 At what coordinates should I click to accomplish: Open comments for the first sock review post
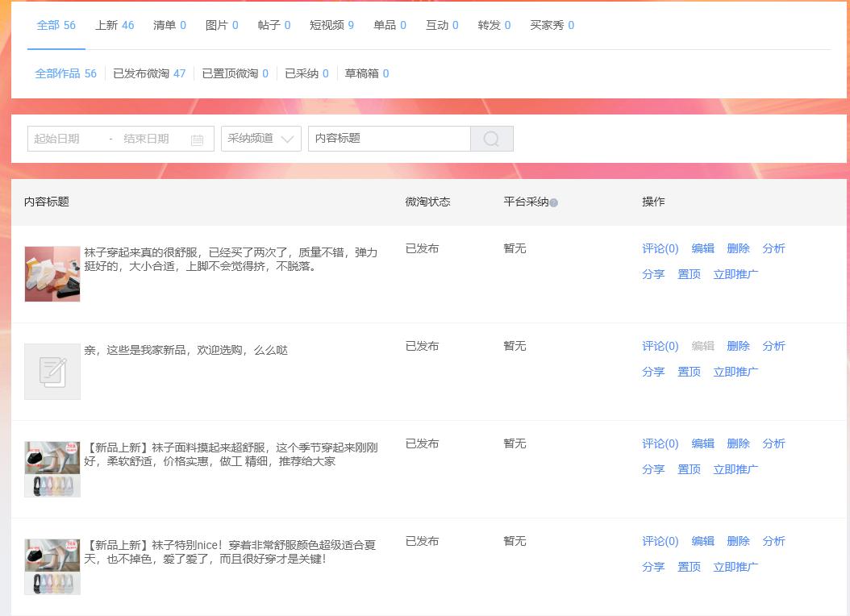coord(660,248)
